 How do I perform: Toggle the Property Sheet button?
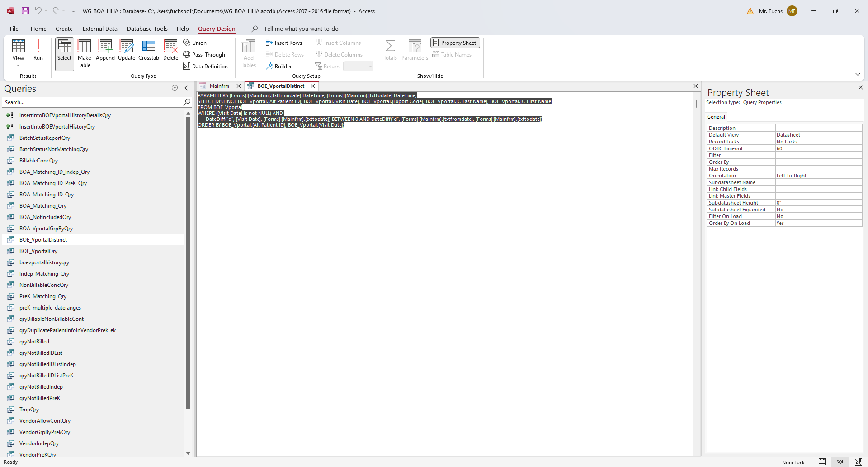click(x=455, y=43)
